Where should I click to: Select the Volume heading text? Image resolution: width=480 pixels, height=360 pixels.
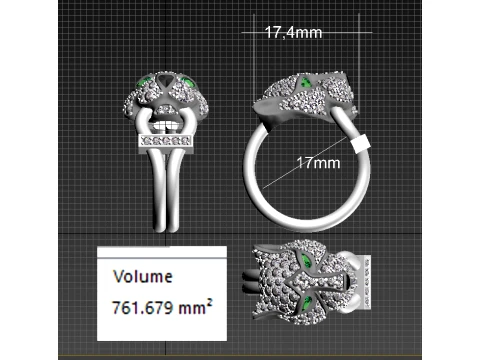pyautogui.click(x=143, y=276)
